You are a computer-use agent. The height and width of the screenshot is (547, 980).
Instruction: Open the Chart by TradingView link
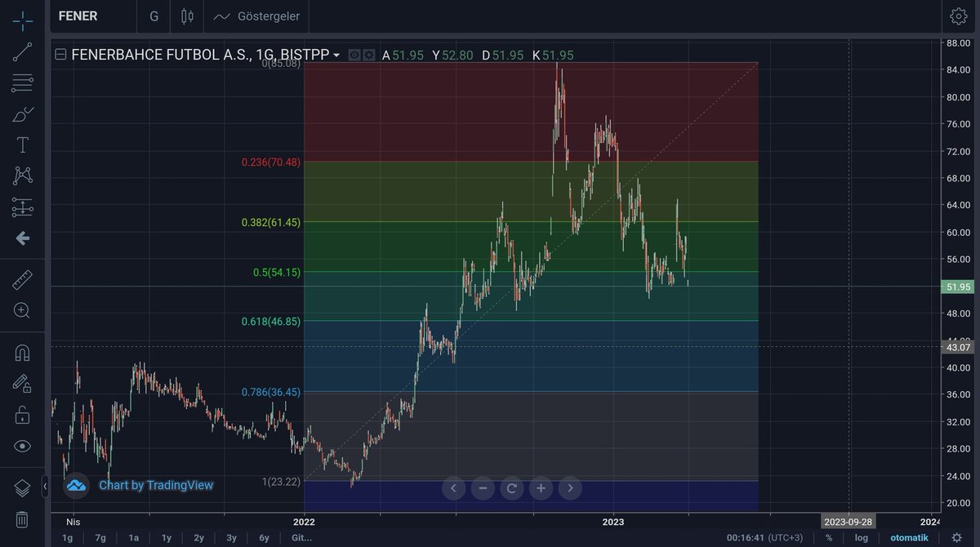(156, 486)
